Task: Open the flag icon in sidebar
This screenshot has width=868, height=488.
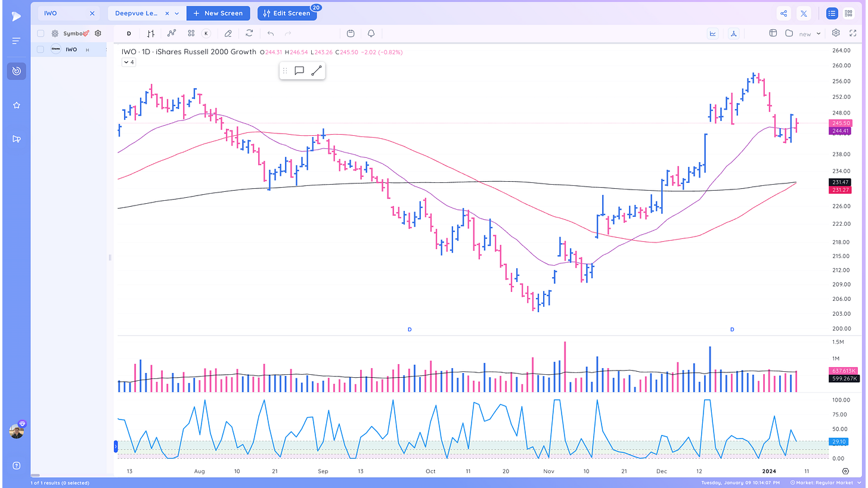Action: point(16,139)
